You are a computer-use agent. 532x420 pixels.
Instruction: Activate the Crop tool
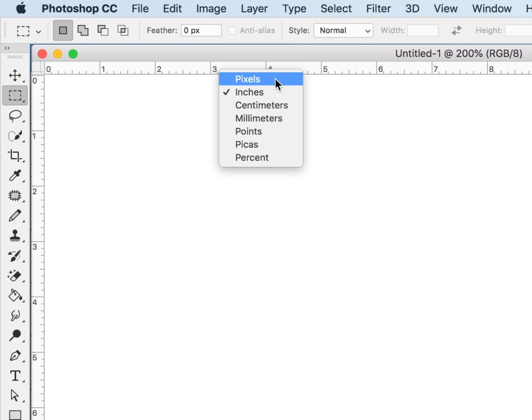coord(16,156)
